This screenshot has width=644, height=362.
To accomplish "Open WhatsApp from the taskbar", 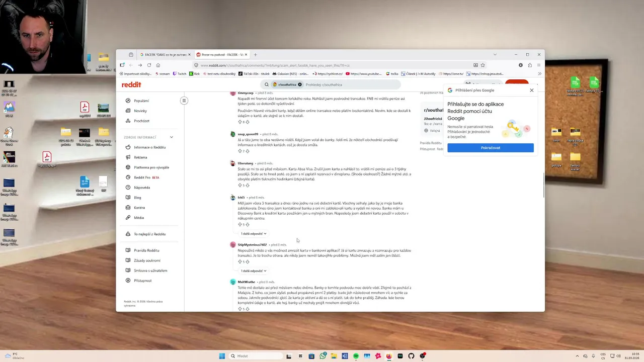I will [323, 356].
